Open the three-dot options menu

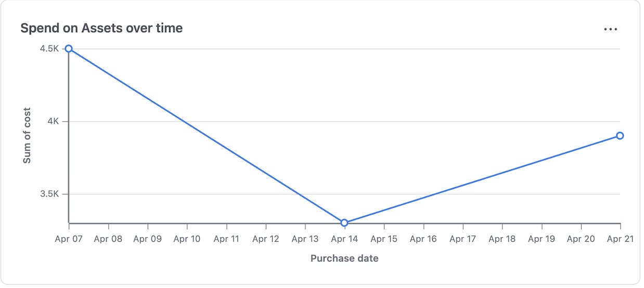pyautogui.click(x=610, y=29)
